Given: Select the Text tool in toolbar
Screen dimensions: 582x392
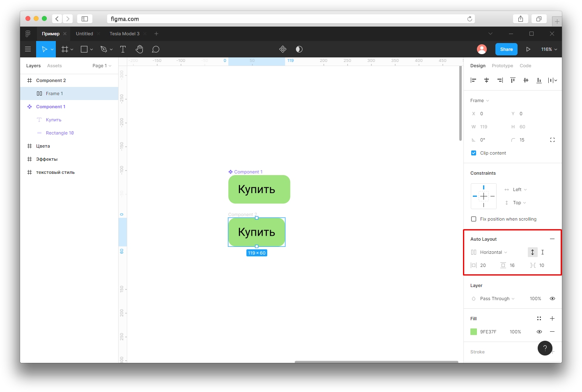Looking at the screenshot, I should (x=123, y=49).
